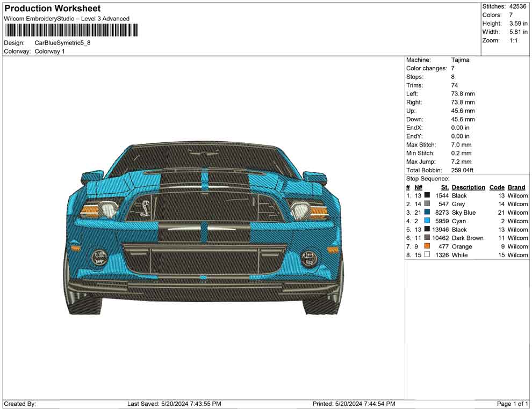This screenshot has width=532, height=409.
Task: Click the Production Worksheet title
Action: click(52, 8)
